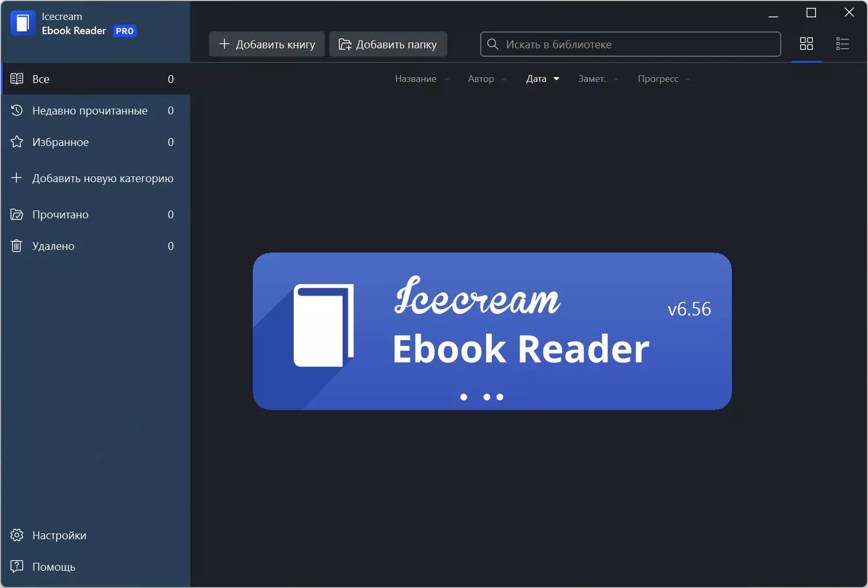Show the 'Избранное' favorites list
The height and width of the screenshot is (588, 868).
click(x=96, y=142)
